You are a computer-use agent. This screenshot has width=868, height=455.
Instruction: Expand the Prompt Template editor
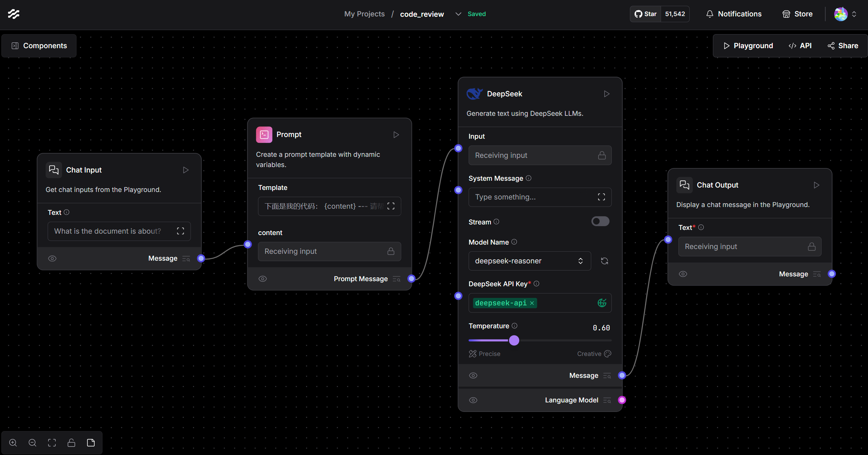click(391, 206)
